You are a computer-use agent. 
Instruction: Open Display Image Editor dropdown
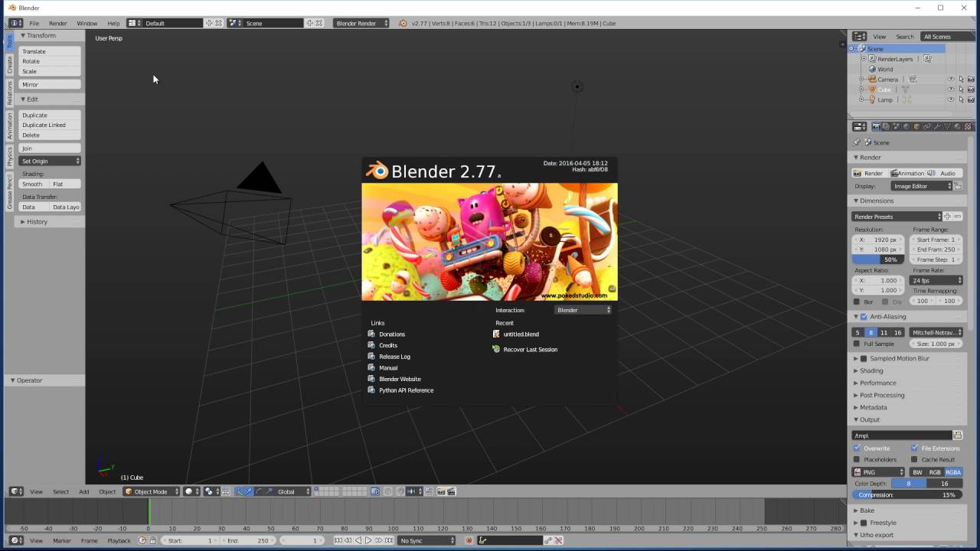tap(921, 186)
